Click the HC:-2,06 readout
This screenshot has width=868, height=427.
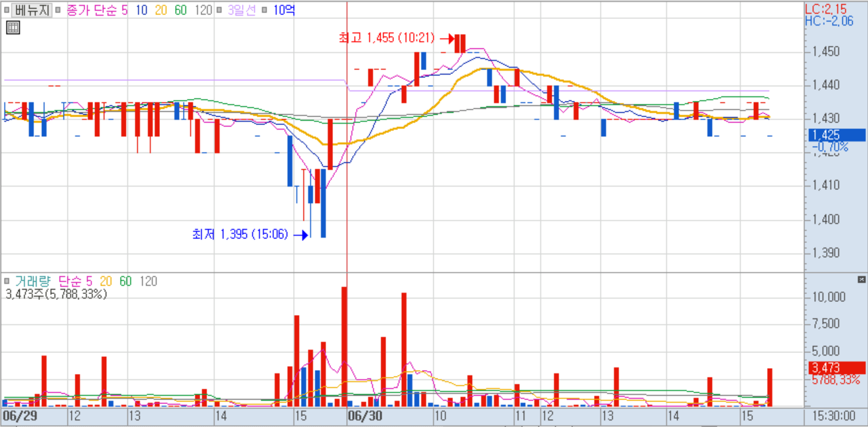point(829,21)
